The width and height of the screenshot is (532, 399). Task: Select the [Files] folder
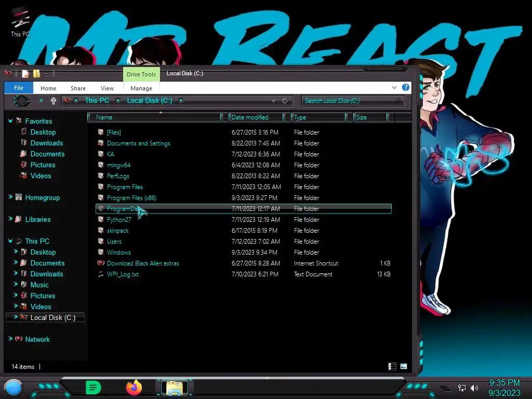pyautogui.click(x=114, y=132)
